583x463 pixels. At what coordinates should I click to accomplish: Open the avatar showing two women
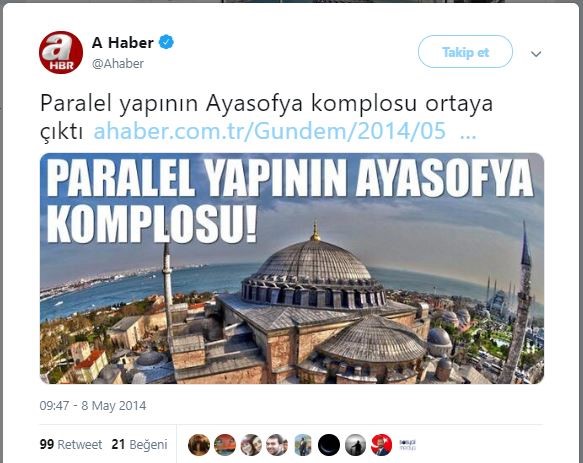[x=251, y=445]
